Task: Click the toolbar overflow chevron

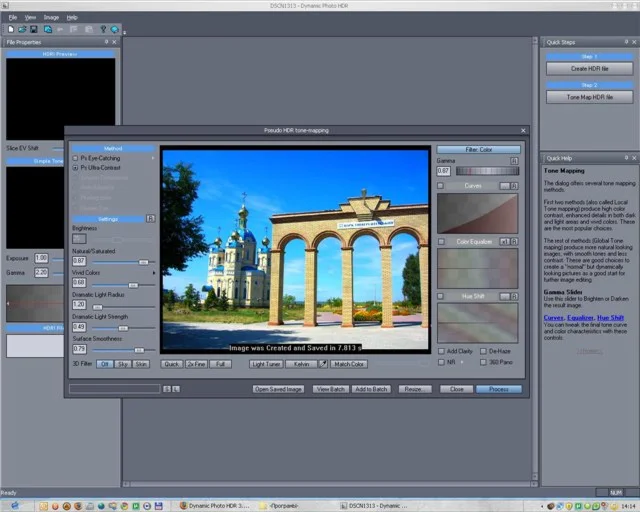Action: click(x=124, y=32)
